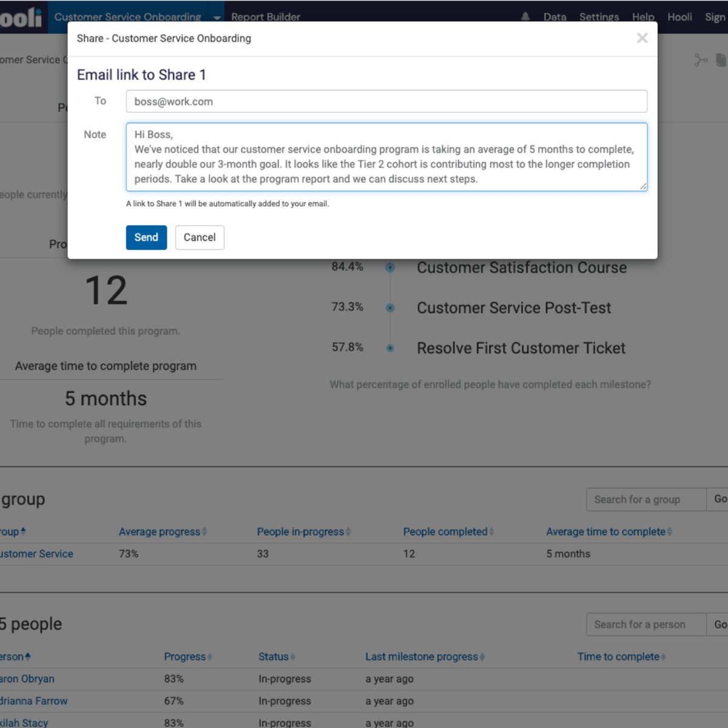Toggle sorting on the Status column
728x728 pixels.
294,656
